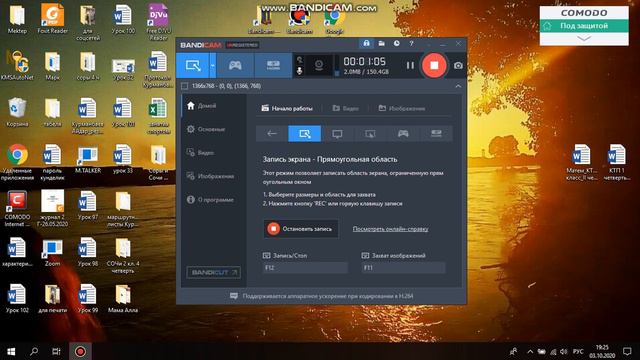Open the screen recording mode dropdown arrow

point(213,65)
